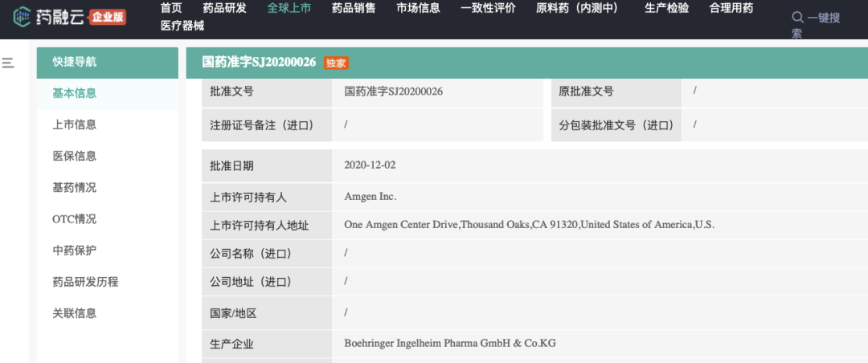Open the 药品研发 nav menu
Viewport: 868px width, 363px height.
[x=225, y=8]
